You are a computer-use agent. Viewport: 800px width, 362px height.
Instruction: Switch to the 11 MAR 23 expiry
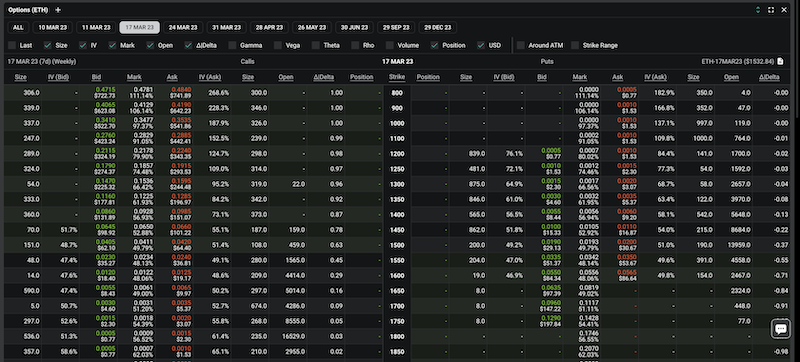click(x=96, y=28)
